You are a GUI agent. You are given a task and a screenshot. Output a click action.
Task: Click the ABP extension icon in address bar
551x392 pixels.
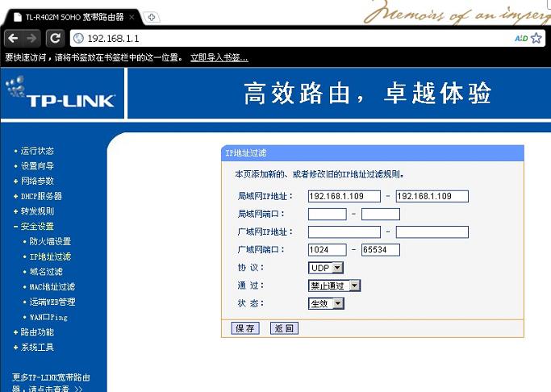(520, 38)
